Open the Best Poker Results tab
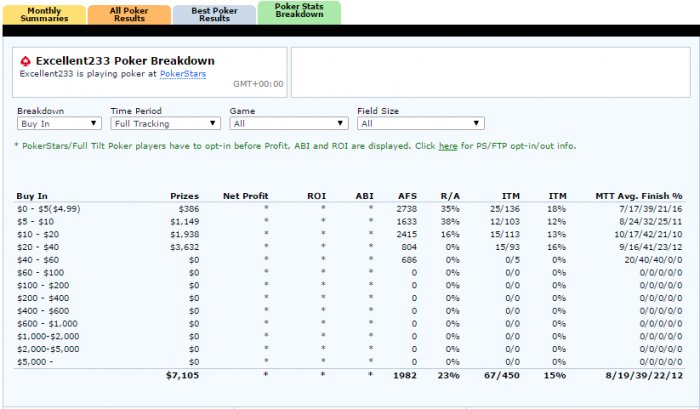 pyautogui.click(x=212, y=13)
